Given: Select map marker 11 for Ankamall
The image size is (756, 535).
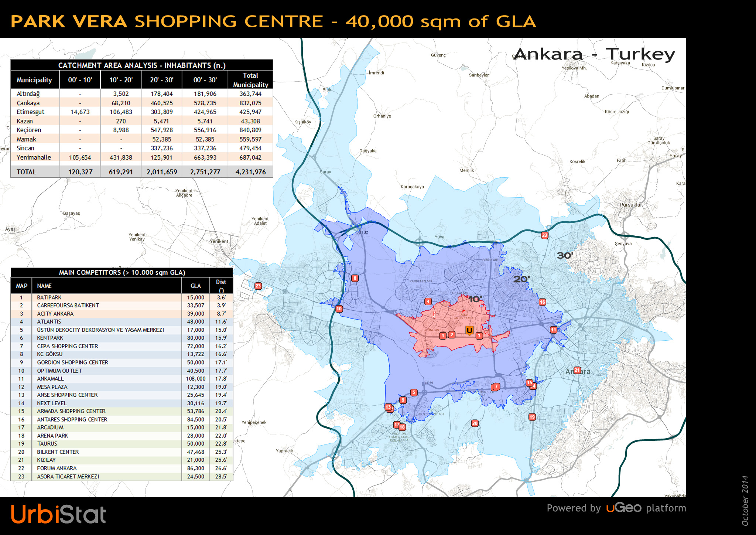Looking at the screenshot, I should click(x=553, y=330).
